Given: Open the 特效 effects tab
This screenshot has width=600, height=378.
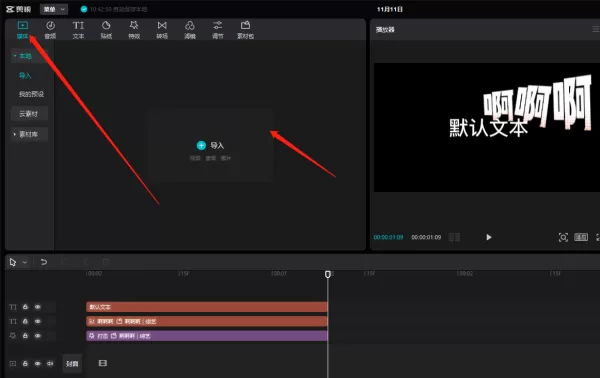Looking at the screenshot, I should [134, 30].
